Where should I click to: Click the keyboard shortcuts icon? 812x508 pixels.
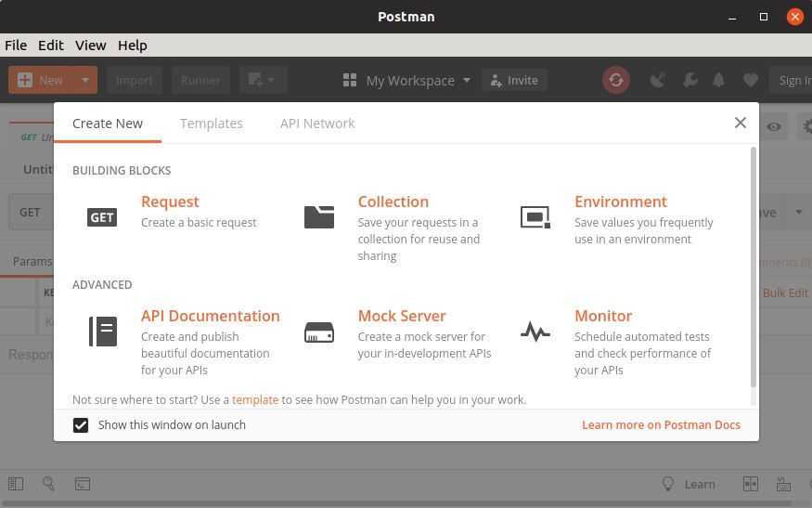point(783,484)
